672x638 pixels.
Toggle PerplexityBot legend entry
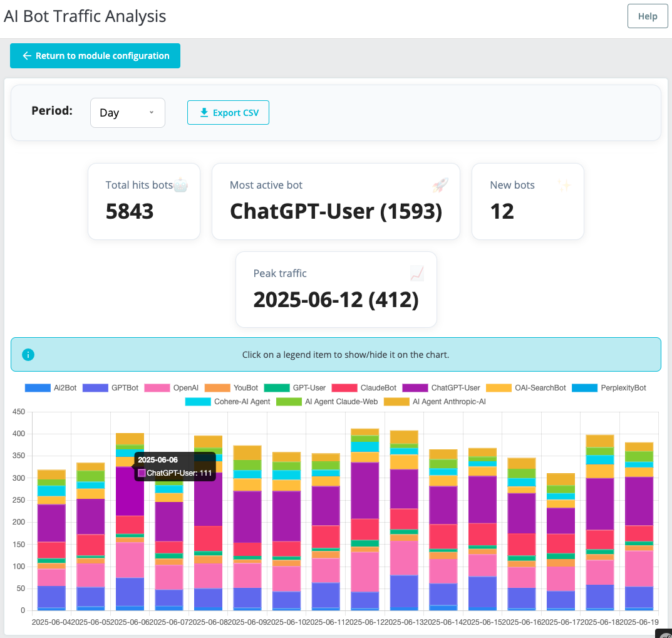click(609, 388)
